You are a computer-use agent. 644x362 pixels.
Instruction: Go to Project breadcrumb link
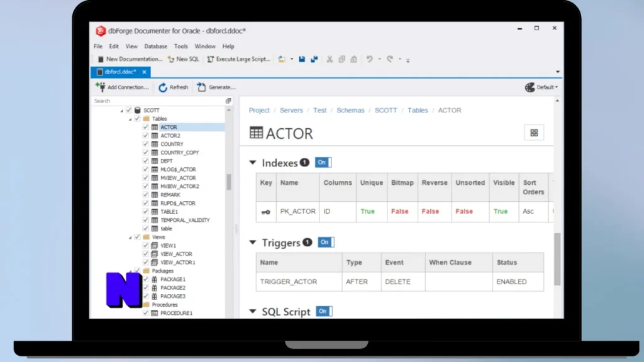click(x=259, y=111)
